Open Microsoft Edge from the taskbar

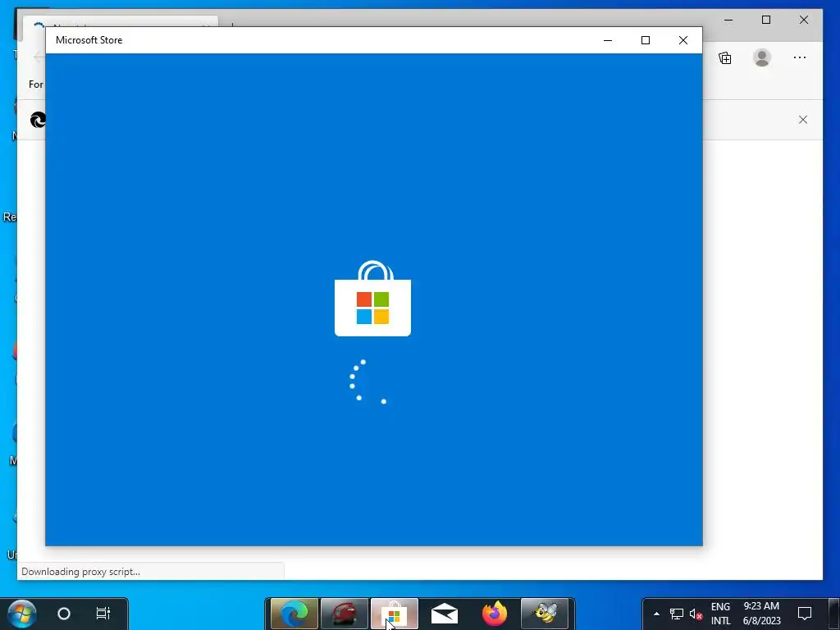(x=294, y=614)
